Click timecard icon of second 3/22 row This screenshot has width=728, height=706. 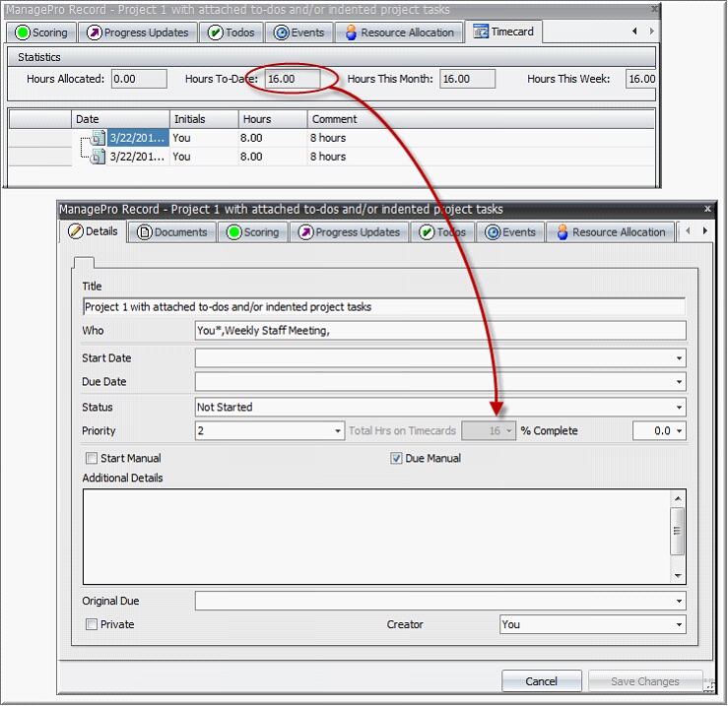pyautogui.click(x=98, y=157)
